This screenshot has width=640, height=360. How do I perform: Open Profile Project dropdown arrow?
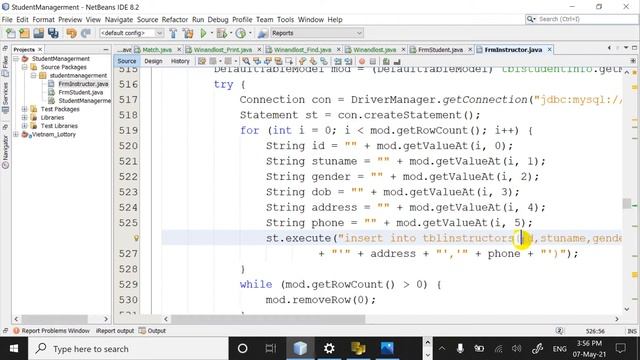(250, 33)
